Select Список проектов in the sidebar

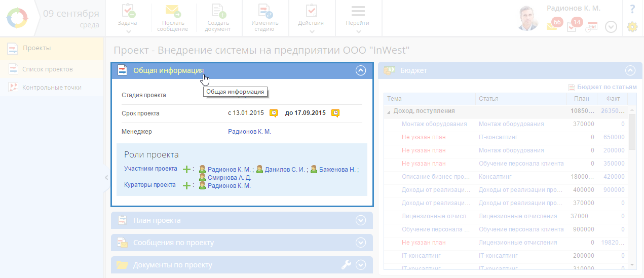pyautogui.click(x=48, y=69)
